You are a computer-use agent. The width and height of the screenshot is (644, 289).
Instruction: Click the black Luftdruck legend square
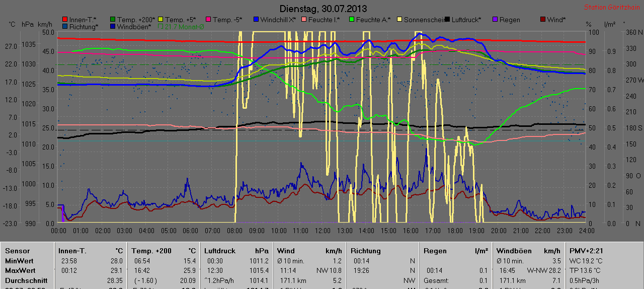tap(447, 20)
